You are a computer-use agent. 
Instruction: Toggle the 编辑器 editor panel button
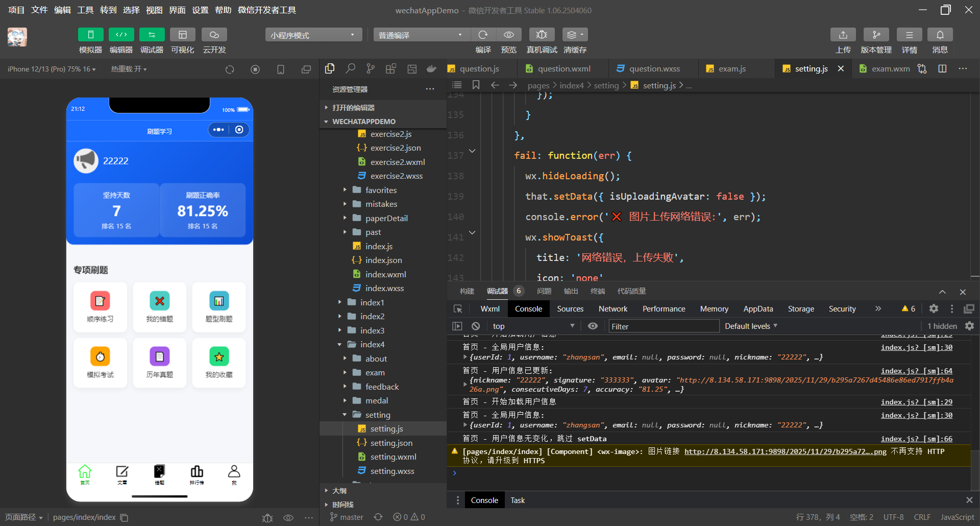(x=121, y=35)
